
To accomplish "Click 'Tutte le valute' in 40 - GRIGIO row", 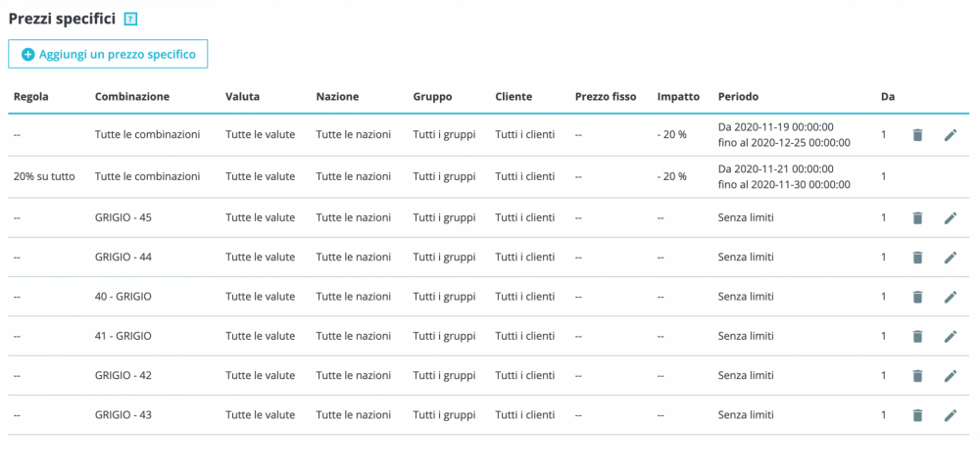I will point(260,297).
